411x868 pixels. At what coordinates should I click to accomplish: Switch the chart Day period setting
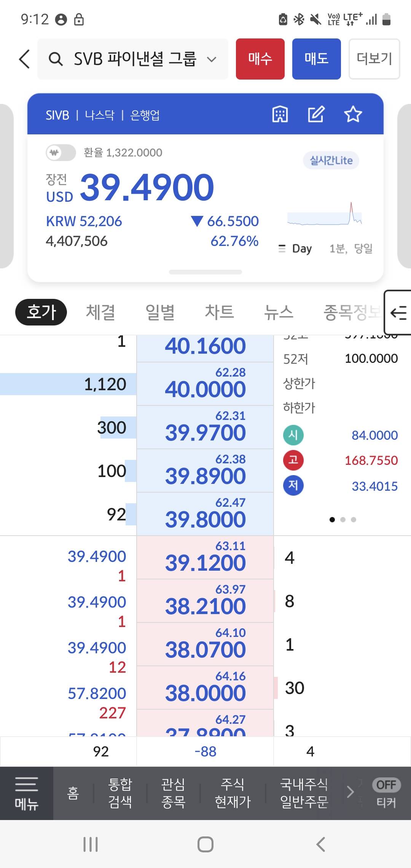click(296, 249)
